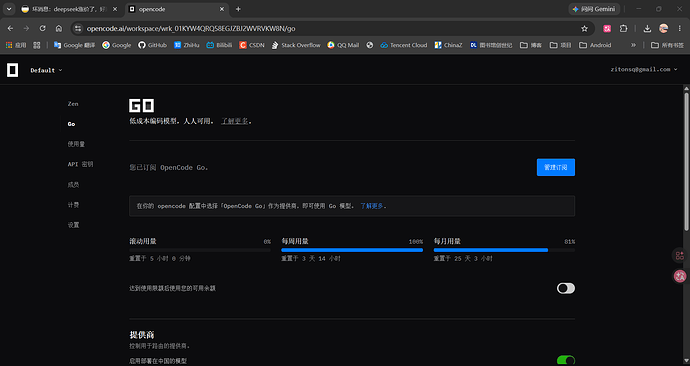The height and width of the screenshot is (366, 690).
Task: Open the Chrome three-dot menu
Action: coord(679,29)
